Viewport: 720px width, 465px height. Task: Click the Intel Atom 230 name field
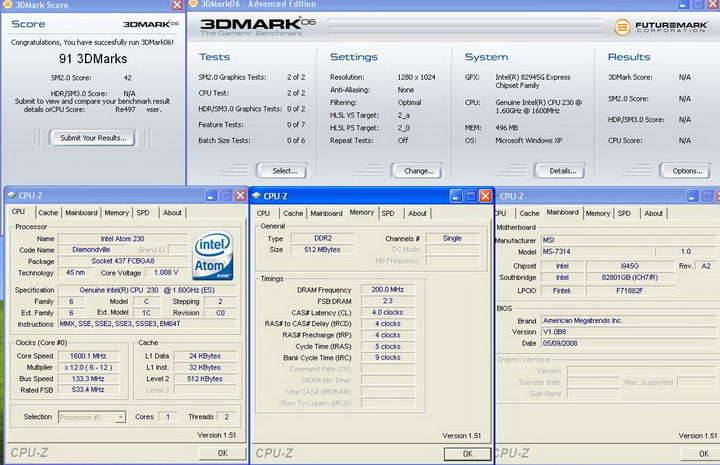123,239
